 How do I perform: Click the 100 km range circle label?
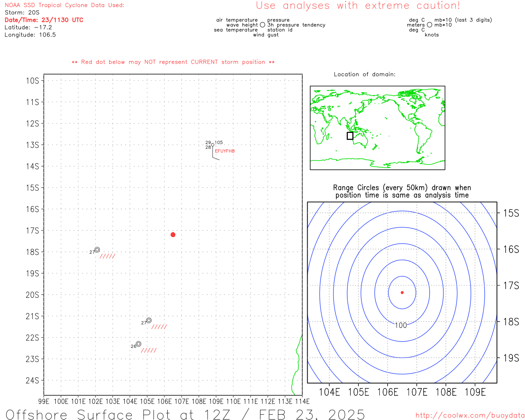(x=401, y=325)
